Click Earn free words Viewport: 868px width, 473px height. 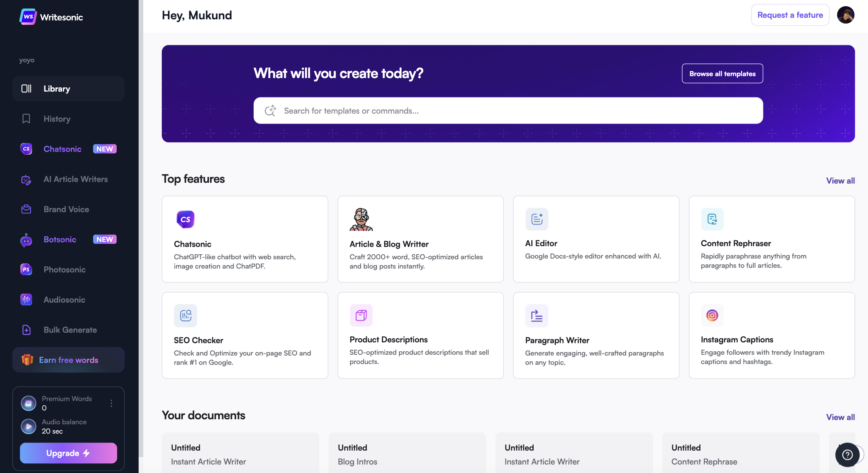[68, 360]
